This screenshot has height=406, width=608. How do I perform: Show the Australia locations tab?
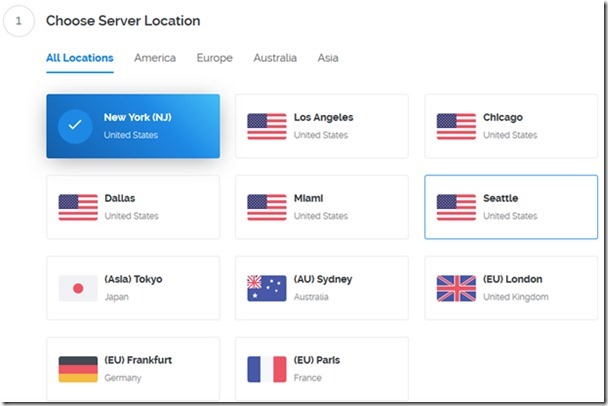pos(275,58)
